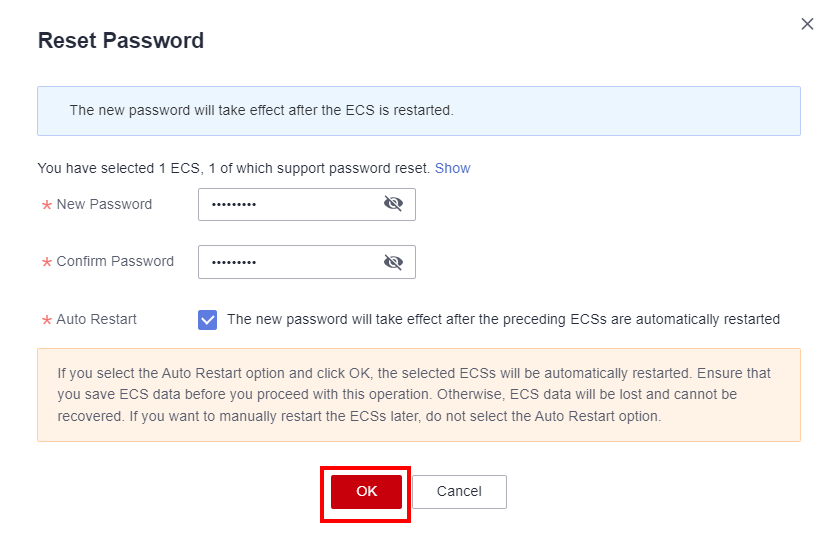Image resolution: width=834 pixels, height=546 pixels.
Task: Click the required asterisk beside Confirm Password
Action: click(46, 263)
